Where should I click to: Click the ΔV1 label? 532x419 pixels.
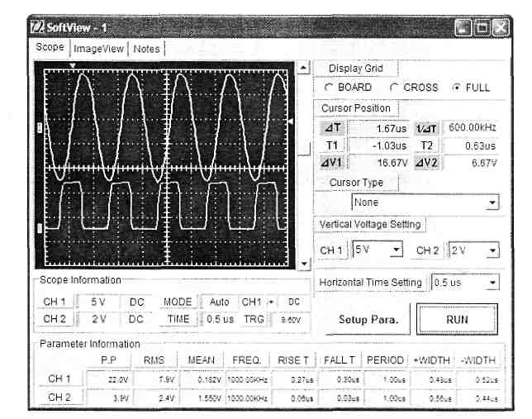click(332, 163)
